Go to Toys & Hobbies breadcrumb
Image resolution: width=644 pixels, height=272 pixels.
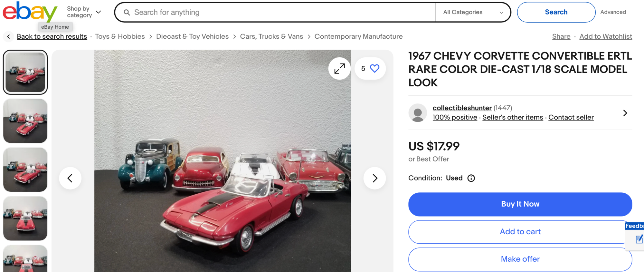point(120,37)
